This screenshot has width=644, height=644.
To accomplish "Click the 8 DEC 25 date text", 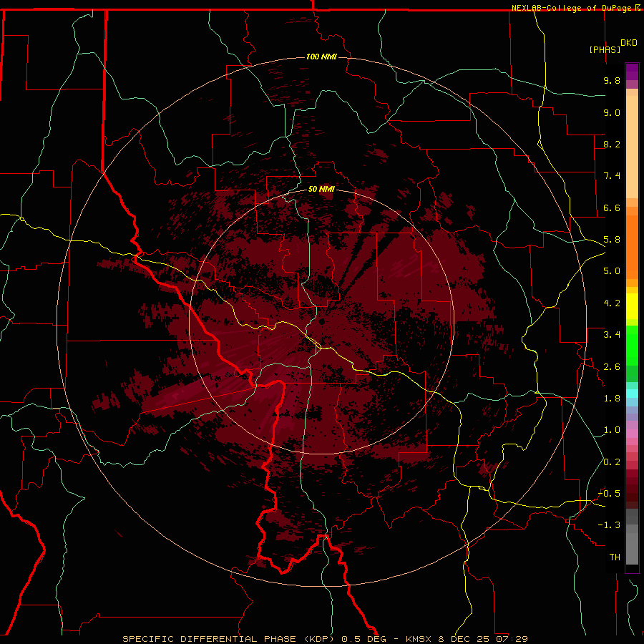I will tap(464, 639).
